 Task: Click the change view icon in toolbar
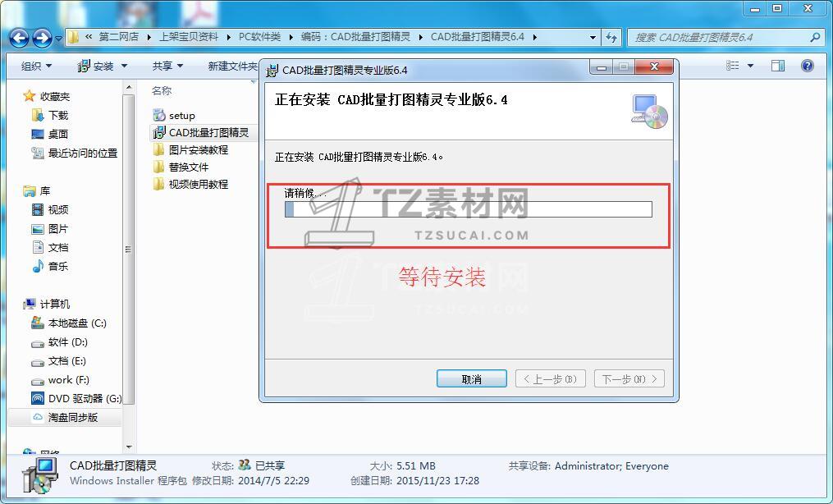(733, 66)
